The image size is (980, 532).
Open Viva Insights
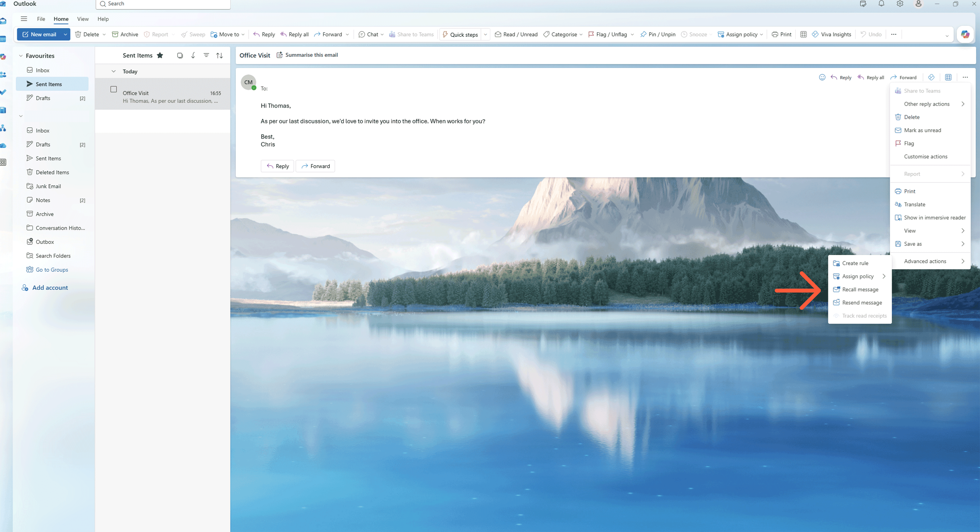832,34
